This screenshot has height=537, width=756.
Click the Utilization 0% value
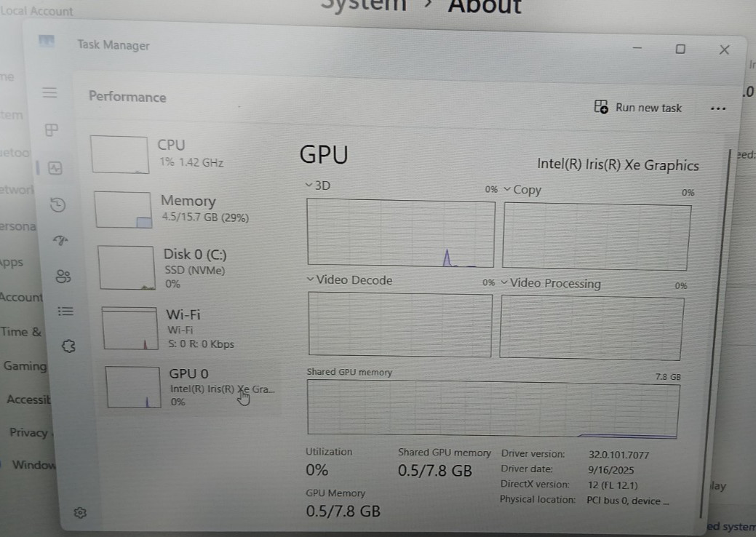click(317, 470)
